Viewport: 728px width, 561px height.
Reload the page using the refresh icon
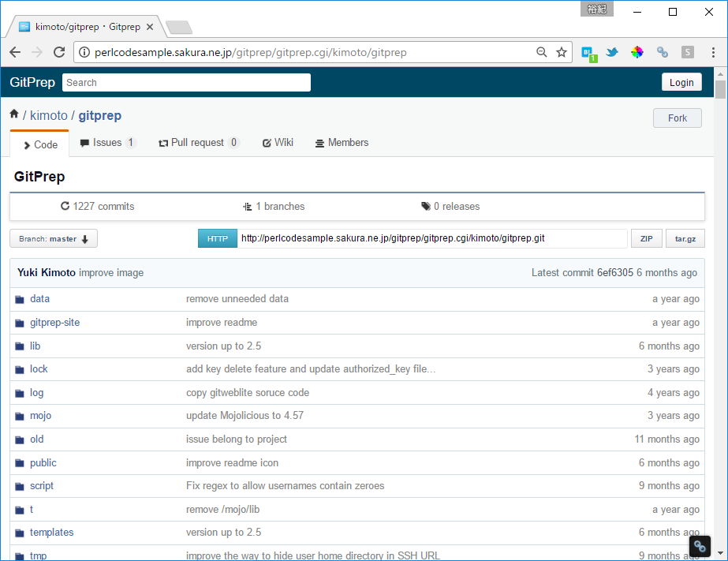click(x=58, y=52)
